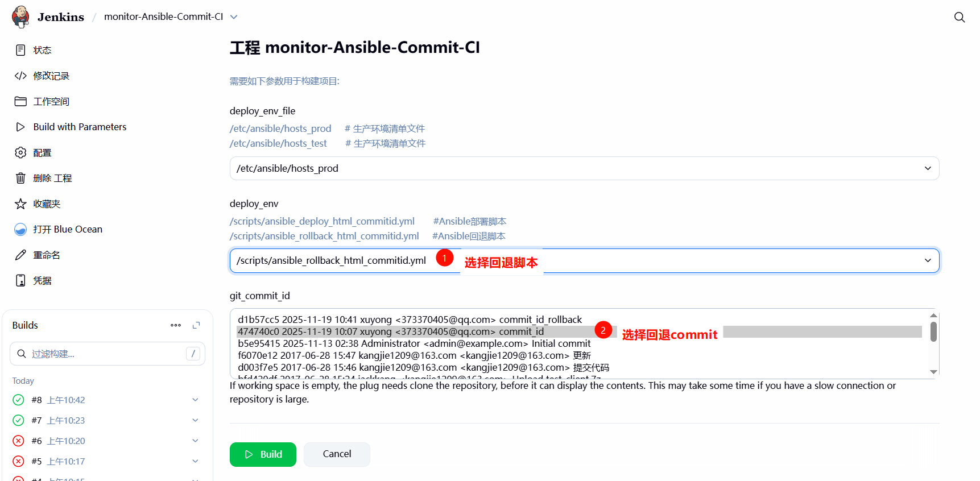Open the search magnifier icon at top right
This screenshot has height=481, width=980.
tap(959, 17)
